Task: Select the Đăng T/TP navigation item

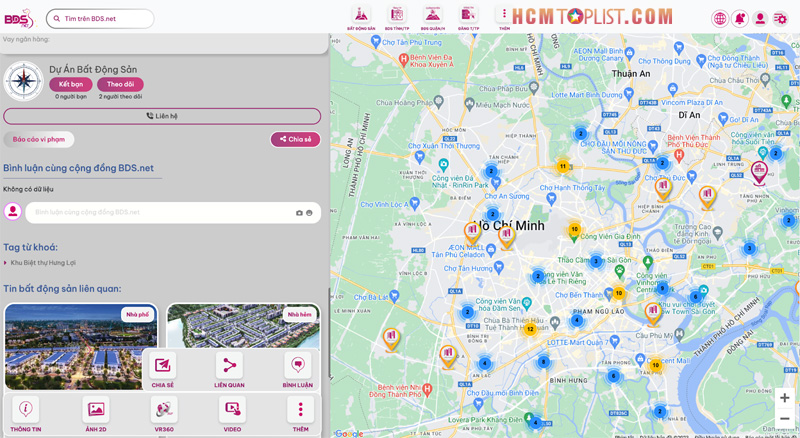Action: click(468, 16)
